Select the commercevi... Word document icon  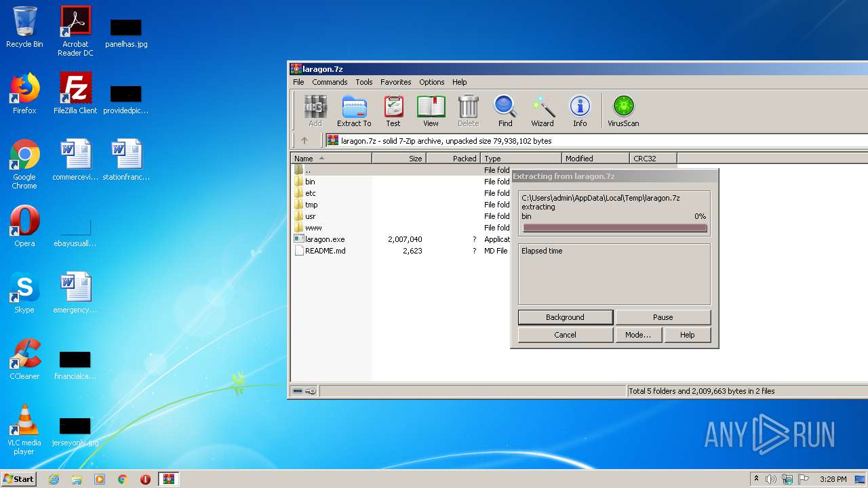tap(75, 160)
